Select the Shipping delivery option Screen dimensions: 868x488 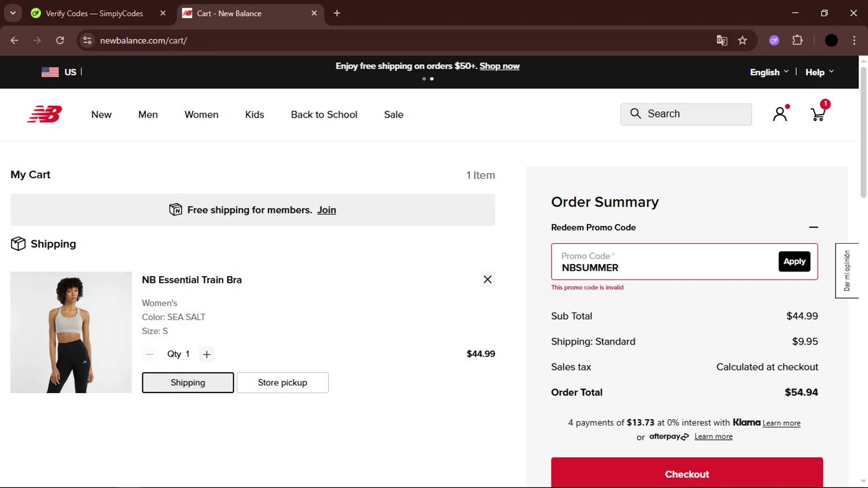(x=188, y=383)
